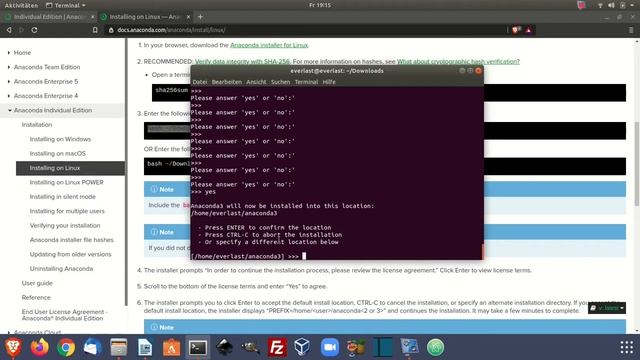Click the Brave Rewards triangle icon

pos(529,30)
